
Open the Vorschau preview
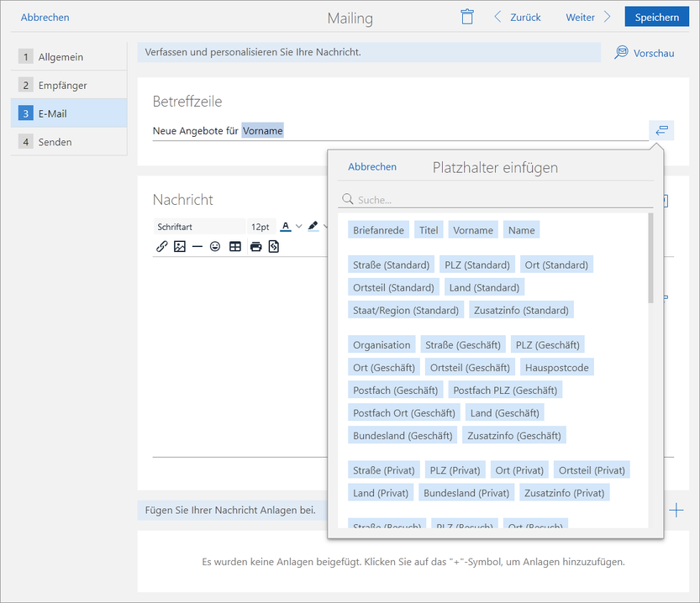645,53
